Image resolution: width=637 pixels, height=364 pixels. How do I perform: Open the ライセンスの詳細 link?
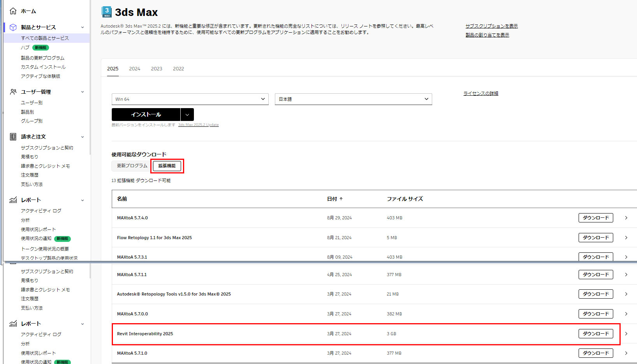point(481,93)
